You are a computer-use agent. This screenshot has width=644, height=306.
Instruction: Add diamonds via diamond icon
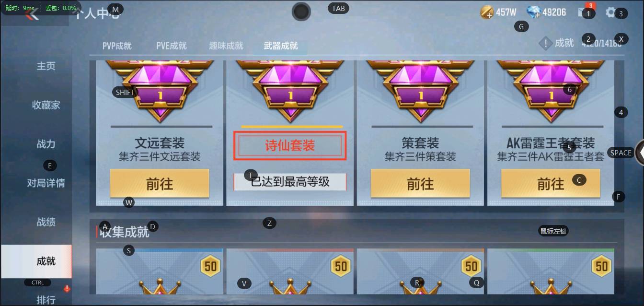tap(533, 12)
